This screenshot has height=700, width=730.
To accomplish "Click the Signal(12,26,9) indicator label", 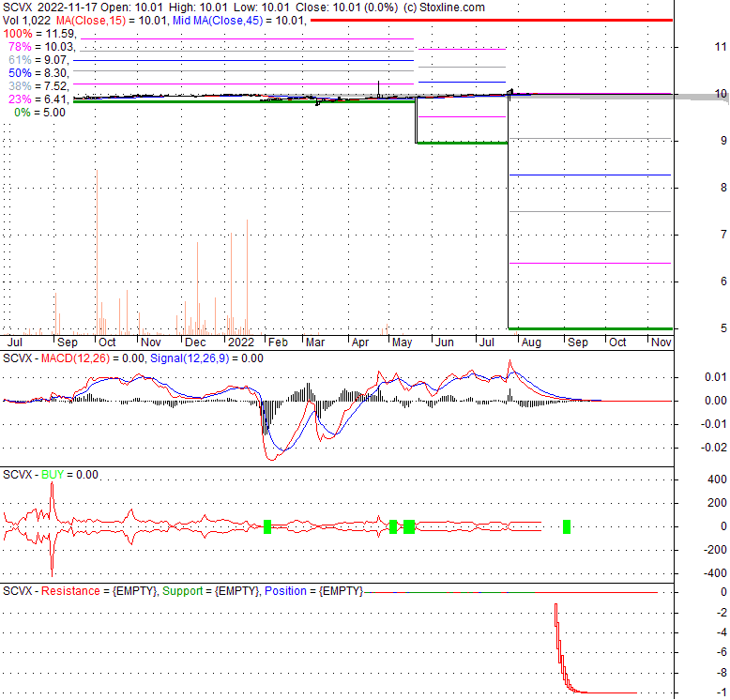I will 190,358.
